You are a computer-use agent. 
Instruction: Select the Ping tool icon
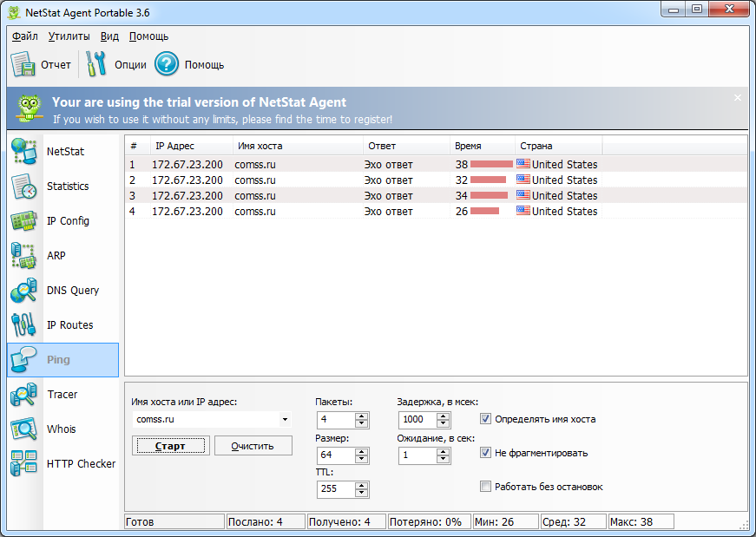click(24, 360)
